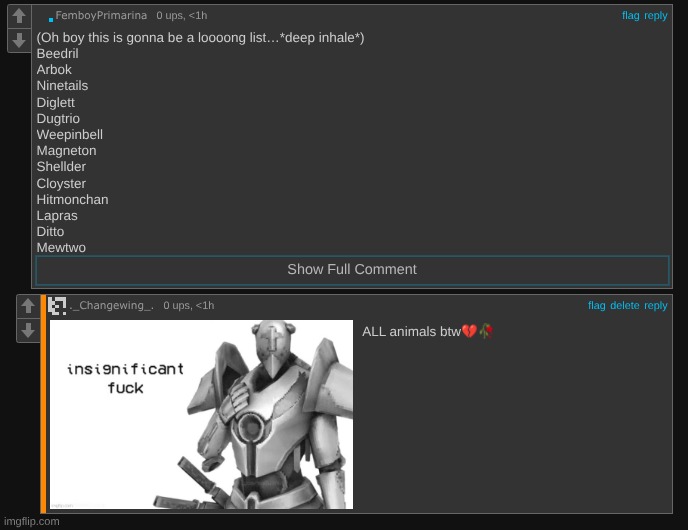The width and height of the screenshot is (688, 530).
Task: Select the Mewtwo line in the list
Action: (x=61, y=247)
